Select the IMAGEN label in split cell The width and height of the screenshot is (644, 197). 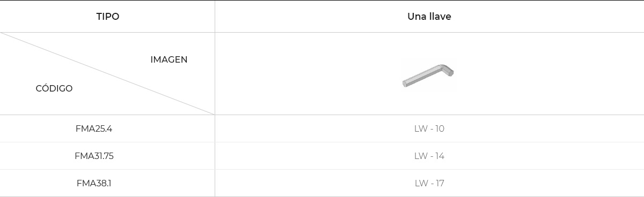coord(169,59)
